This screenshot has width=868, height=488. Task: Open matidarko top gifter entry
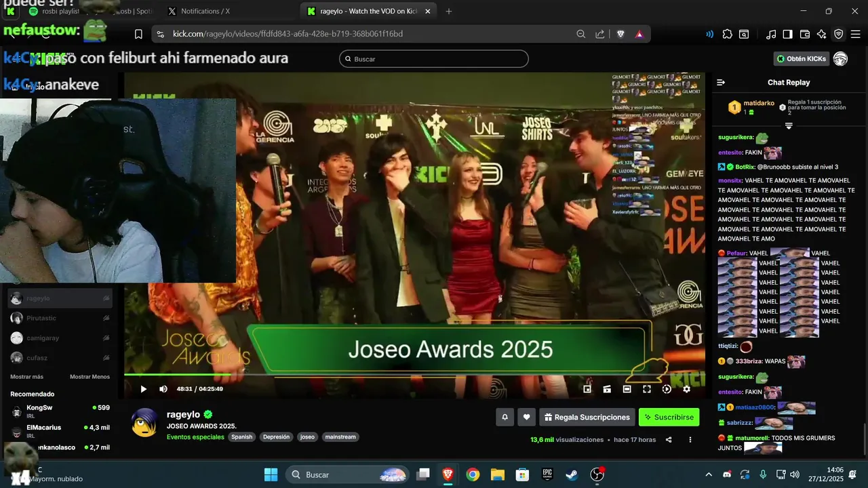pos(751,107)
